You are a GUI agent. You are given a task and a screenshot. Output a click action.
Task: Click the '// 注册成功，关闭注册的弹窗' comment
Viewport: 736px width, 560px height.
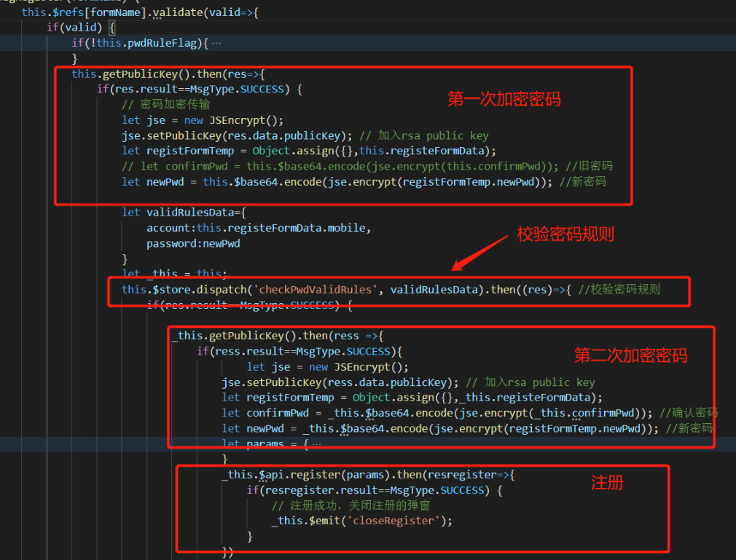351,505
